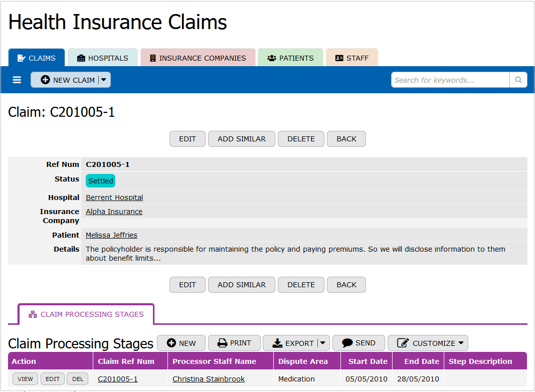The height and width of the screenshot is (392, 535).
Task: Click the Settled status badge
Action: [100, 181]
